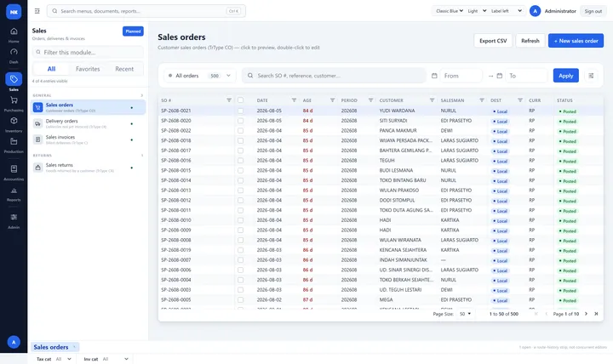Open the Accounting module icon

point(14,168)
